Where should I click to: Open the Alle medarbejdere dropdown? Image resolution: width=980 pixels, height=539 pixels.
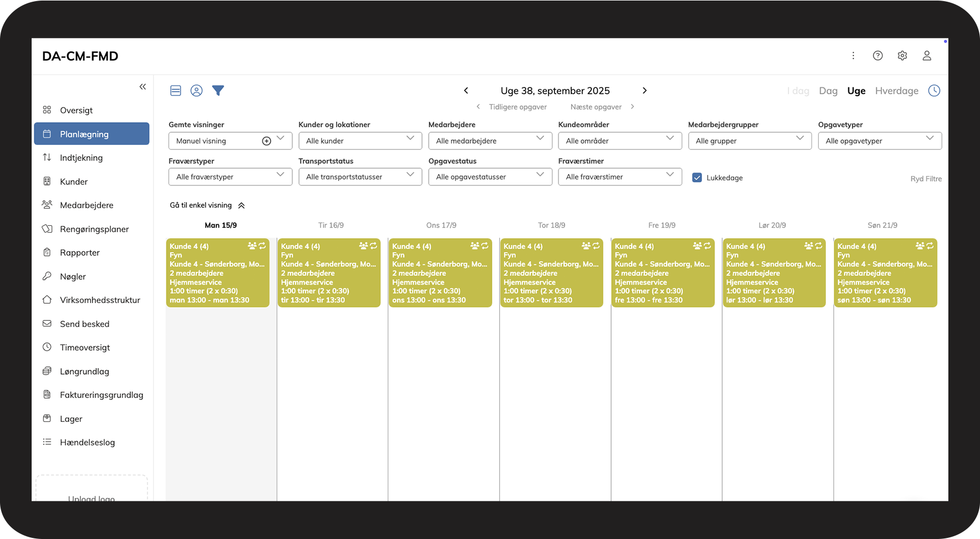pyautogui.click(x=490, y=140)
